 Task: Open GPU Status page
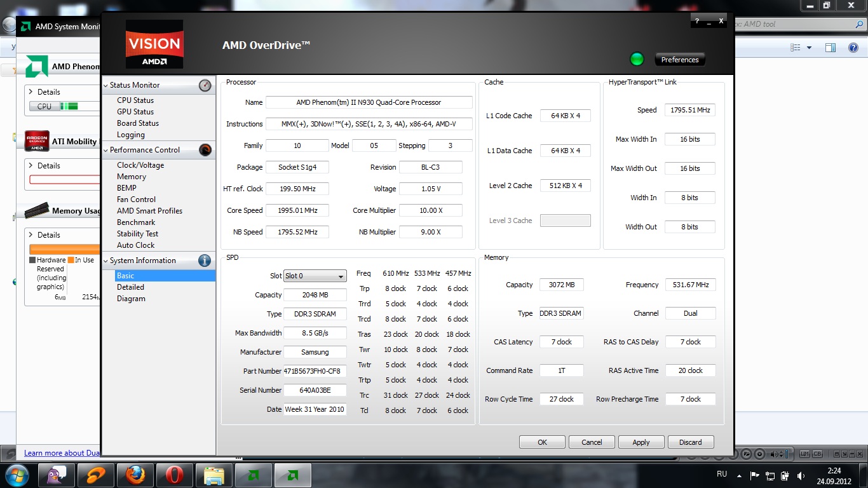(135, 112)
